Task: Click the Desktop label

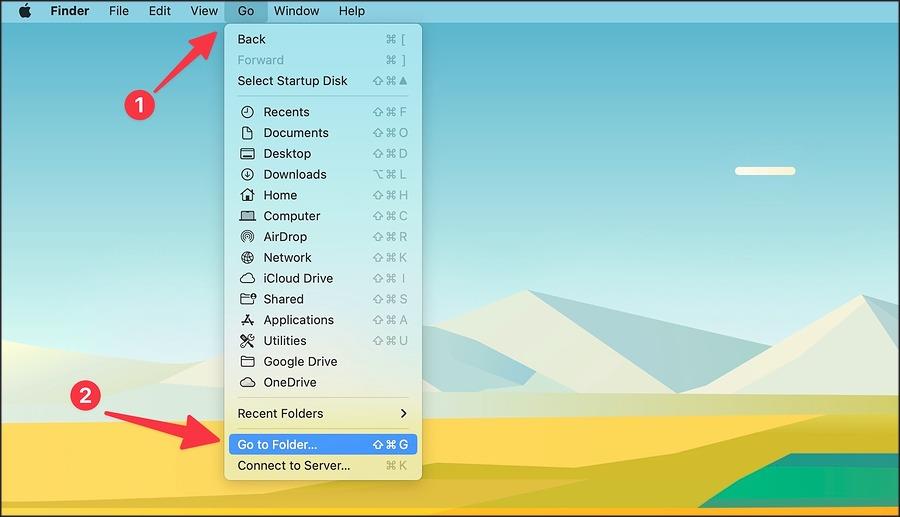Action: (x=287, y=153)
